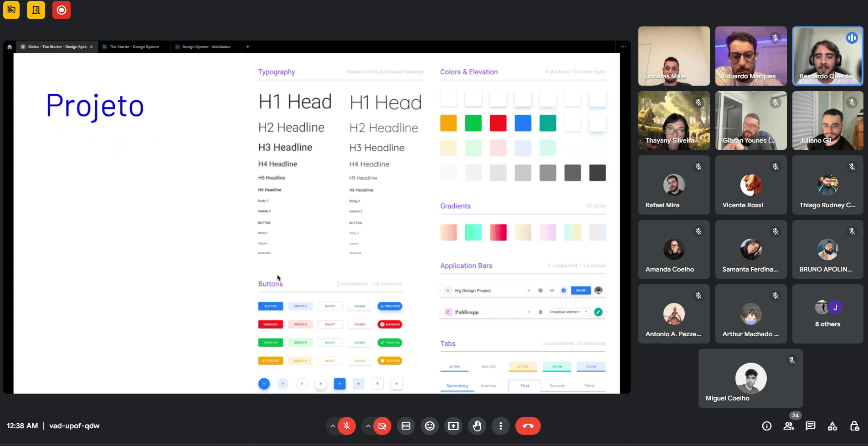Image resolution: width=868 pixels, height=446 pixels.
Task: Open the emoji reactions panel
Action: (430, 426)
